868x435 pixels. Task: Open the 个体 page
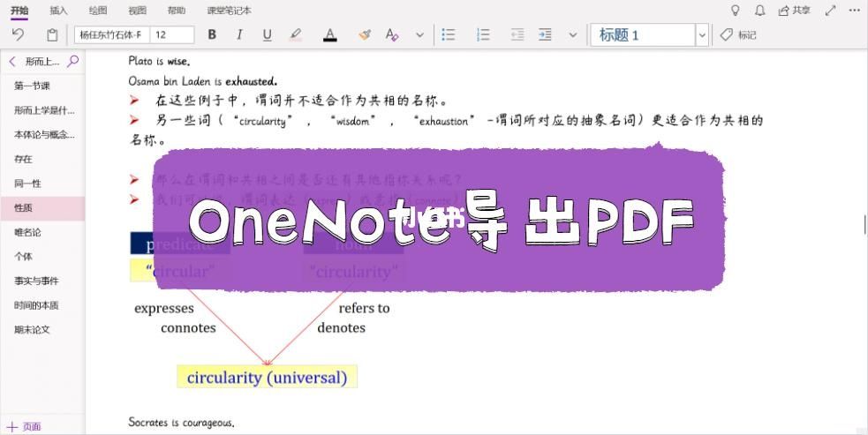click(42, 256)
